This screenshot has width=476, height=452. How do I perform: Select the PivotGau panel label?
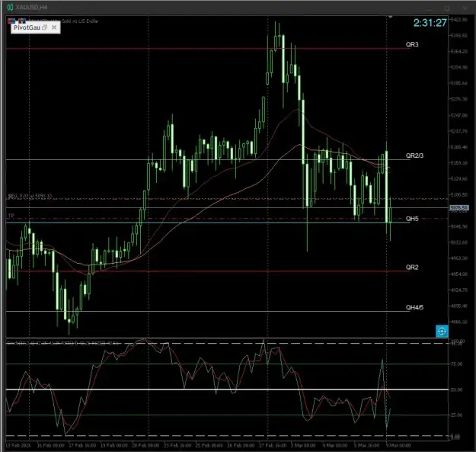(x=27, y=27)
